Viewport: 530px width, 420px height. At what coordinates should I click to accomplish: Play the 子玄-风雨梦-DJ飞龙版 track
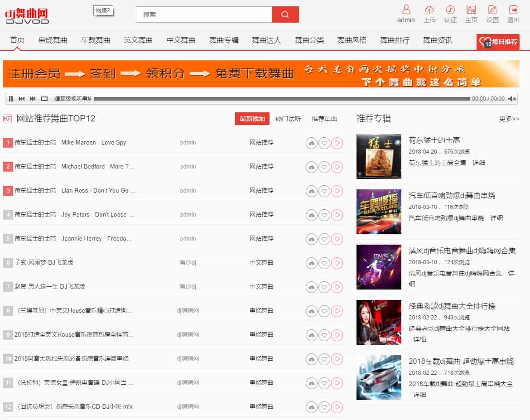click(x=337, y=263)
